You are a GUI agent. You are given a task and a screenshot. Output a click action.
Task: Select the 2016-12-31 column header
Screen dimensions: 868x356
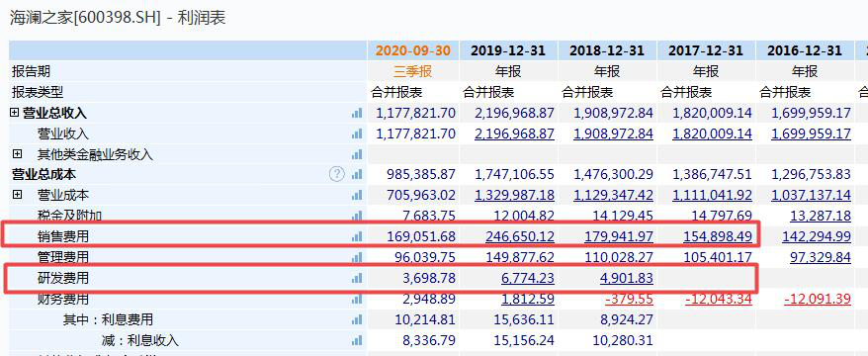(x=805, y=51)
